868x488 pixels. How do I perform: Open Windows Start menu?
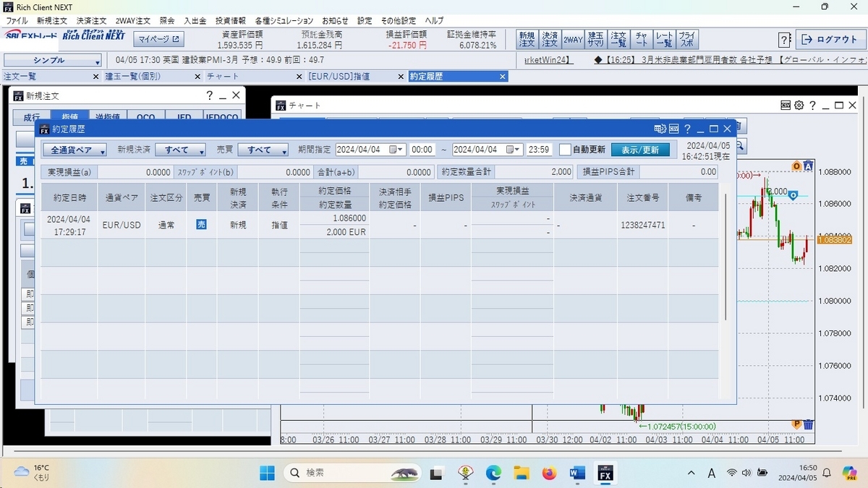pos(267,474)
